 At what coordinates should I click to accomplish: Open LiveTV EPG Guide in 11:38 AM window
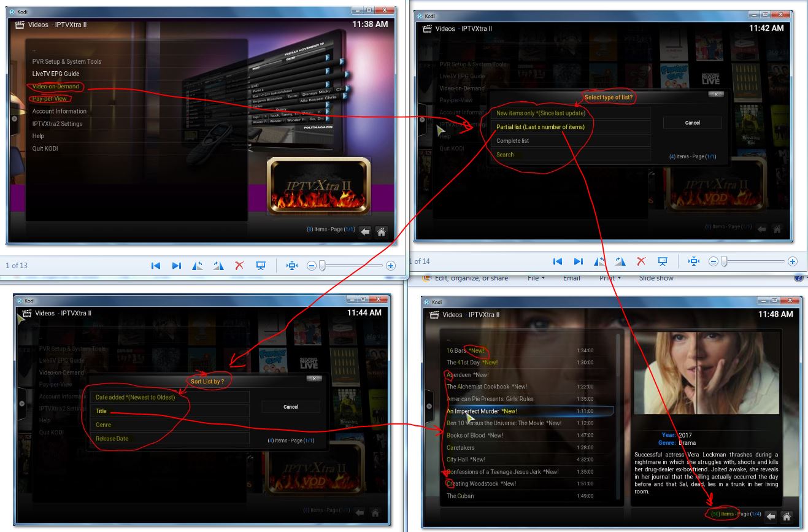coord(56,74)
